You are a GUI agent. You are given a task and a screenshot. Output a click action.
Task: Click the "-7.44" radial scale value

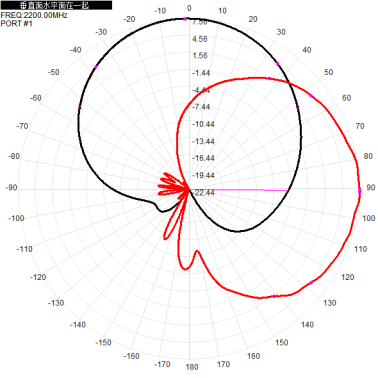coord(201,107)
